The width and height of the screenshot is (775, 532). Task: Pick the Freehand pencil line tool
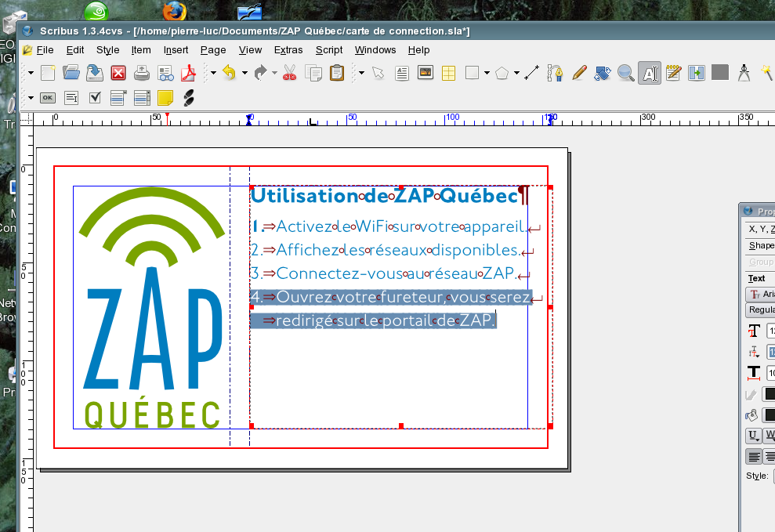[579, 73]
